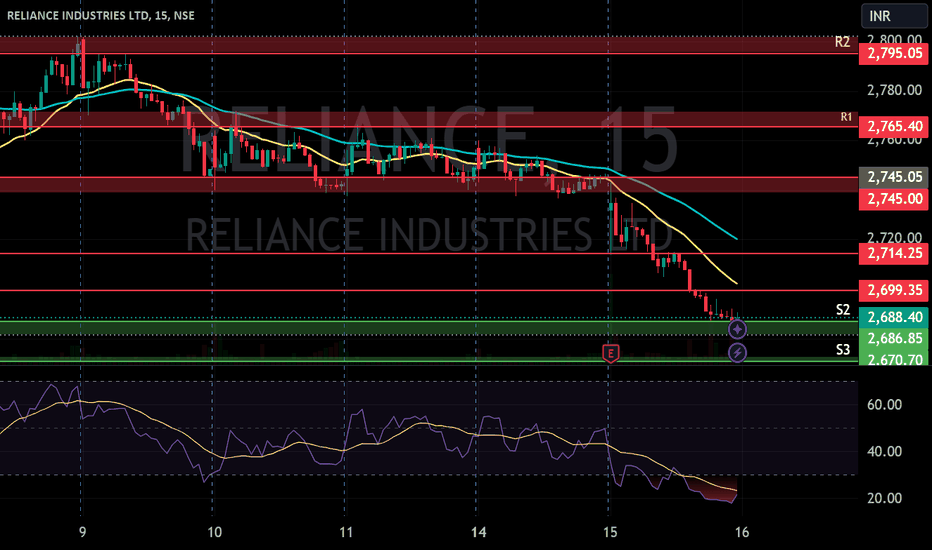This screenshot has height=550, width=932.
Task: Click the R2 resistance label
Action: pyautogui.click(x=842, y=42)
